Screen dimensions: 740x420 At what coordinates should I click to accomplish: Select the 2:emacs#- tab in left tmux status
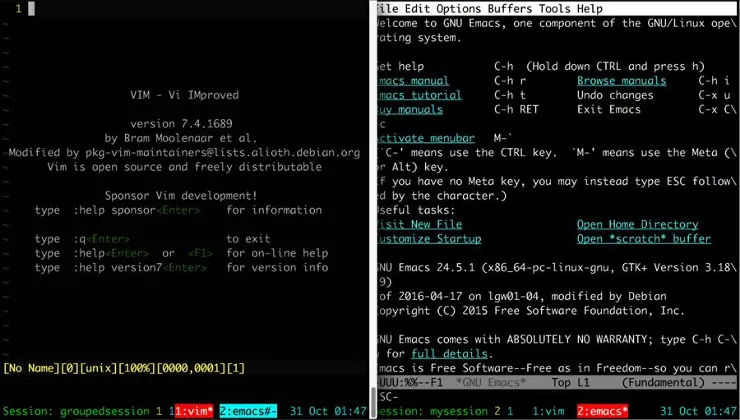click(248, 411)
